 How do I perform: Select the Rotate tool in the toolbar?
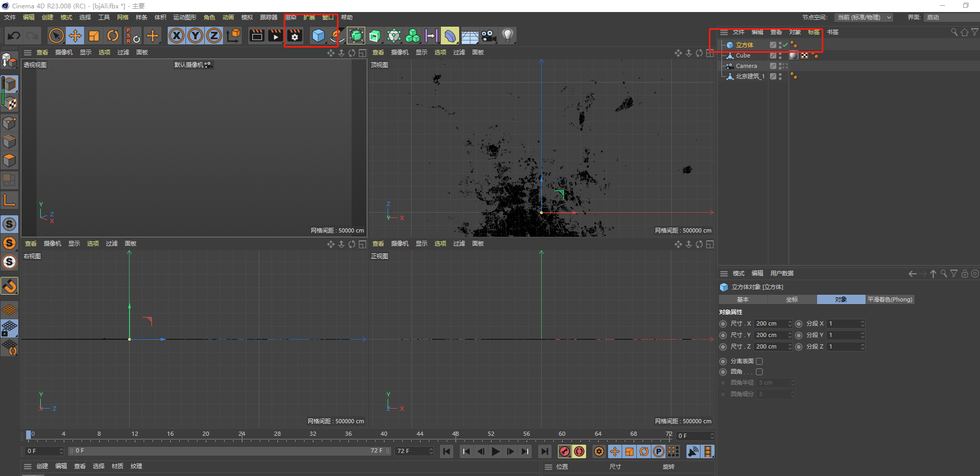click(113, 36)
